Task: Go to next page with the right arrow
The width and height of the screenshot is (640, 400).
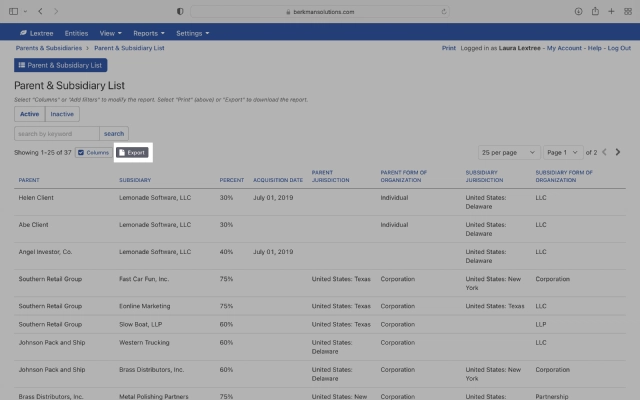Action: click(x=618, y=152)
